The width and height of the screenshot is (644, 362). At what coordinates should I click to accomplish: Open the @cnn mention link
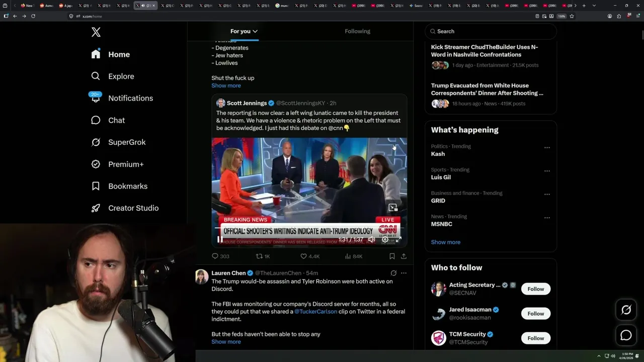pyautogui.click(x=336, y=128)
